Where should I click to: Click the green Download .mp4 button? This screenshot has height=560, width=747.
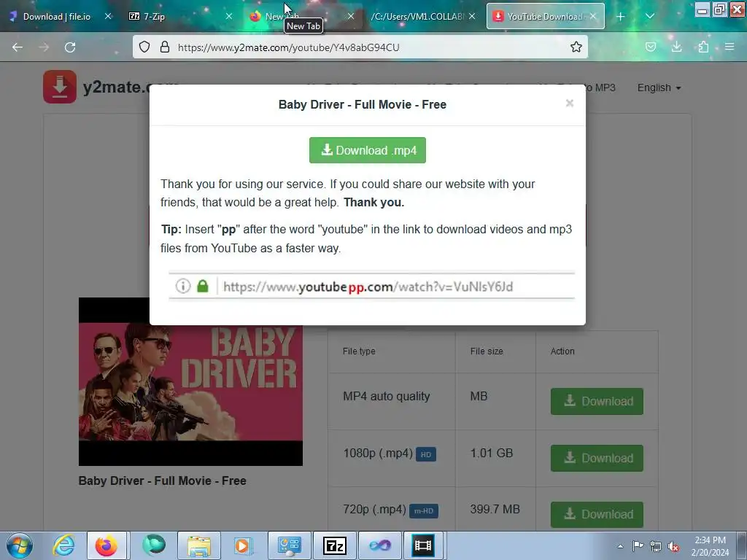[x=368, y=150]
